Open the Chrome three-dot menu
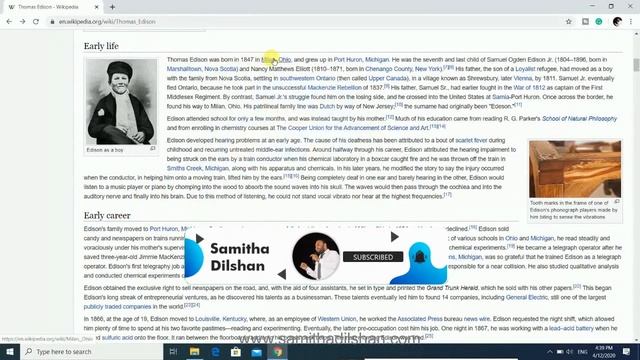The height and width of the screenshot is (360, 640). click(631, 22)
